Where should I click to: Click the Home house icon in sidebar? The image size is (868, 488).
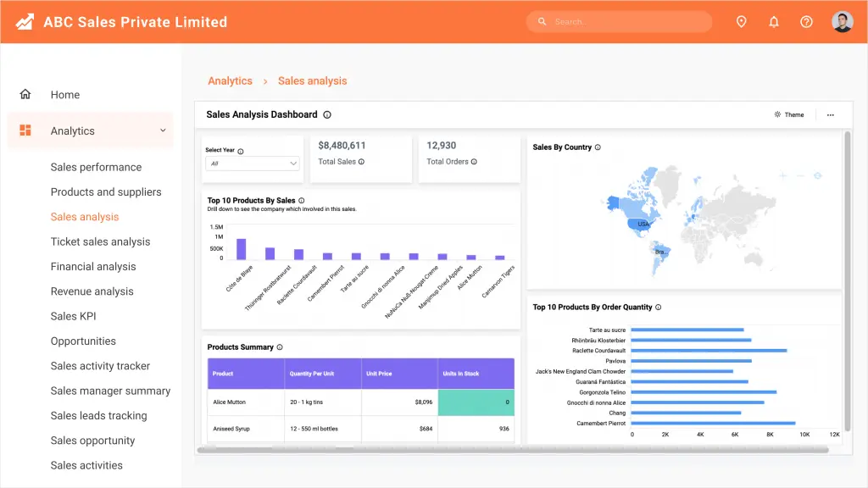coord(25,94)
